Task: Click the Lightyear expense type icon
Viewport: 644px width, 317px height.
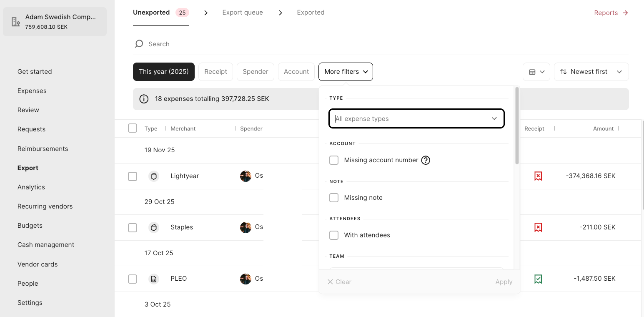Action: coord(154,176)
